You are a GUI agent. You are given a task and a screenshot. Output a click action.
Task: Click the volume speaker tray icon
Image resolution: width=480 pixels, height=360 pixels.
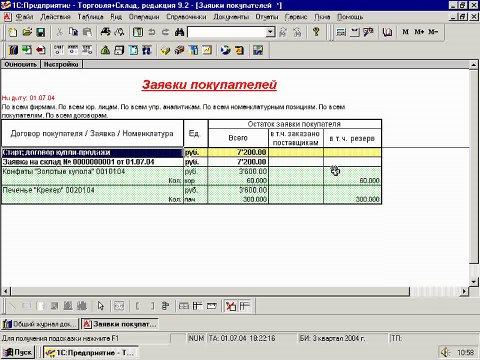[x=445, y=352]
